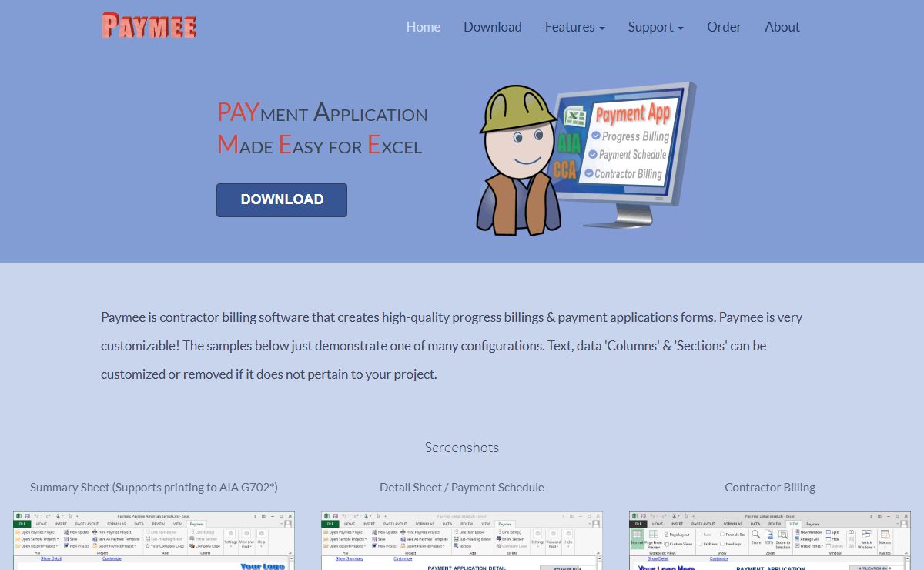Expand the Features dropdown menu

[x=575, y=27]
